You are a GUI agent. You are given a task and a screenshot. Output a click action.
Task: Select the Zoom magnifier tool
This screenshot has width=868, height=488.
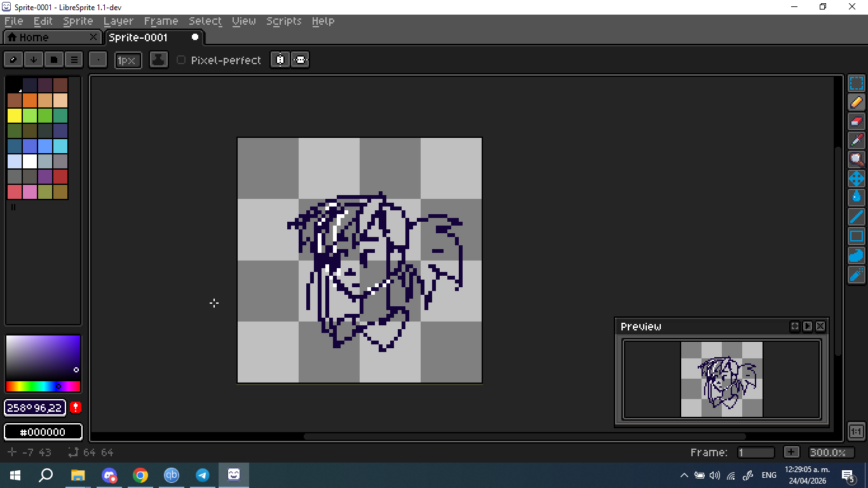pos(857,159)
